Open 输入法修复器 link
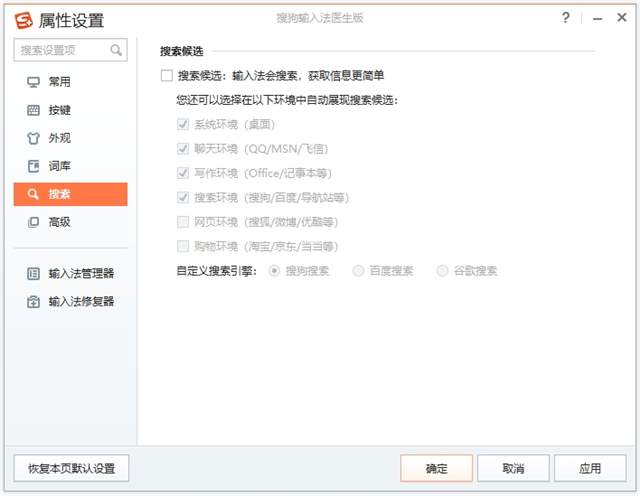The image size is (640, 496). coord(71,302)
